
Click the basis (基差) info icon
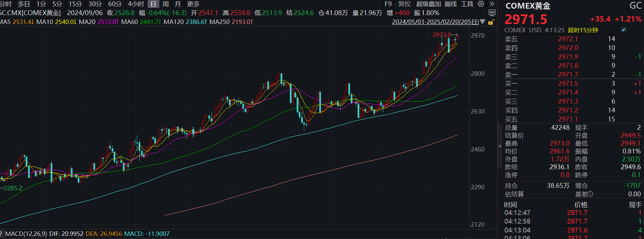tap(590, 194)
